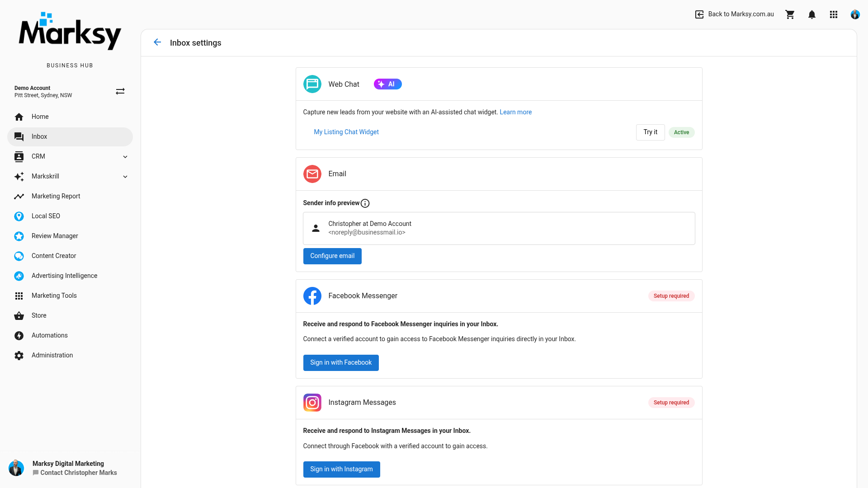Click the noreply@businessmail.io address
The image size is (868, 488).
(367, 233)
